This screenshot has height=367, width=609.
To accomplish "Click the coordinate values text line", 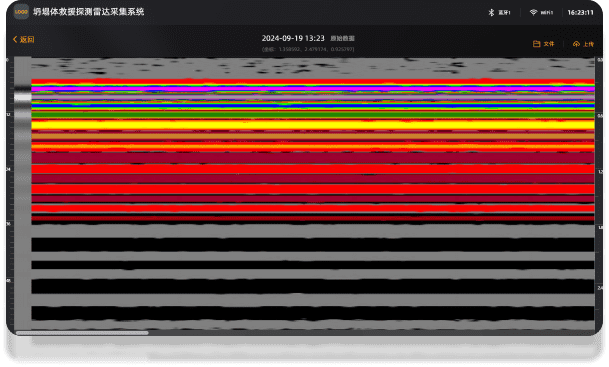I will pos(308,49).
